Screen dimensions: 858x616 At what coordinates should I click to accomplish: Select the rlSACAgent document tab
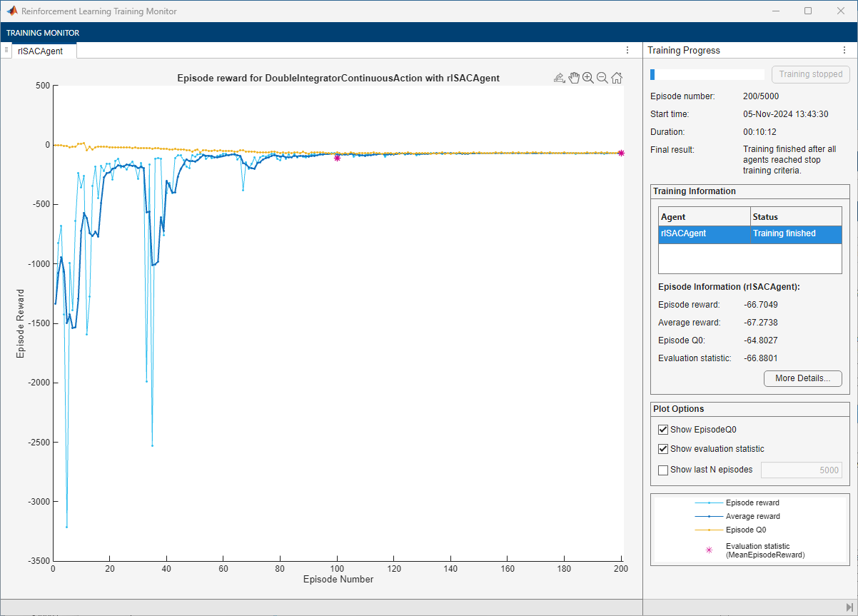pyautogui.click(x=41, y=51)
